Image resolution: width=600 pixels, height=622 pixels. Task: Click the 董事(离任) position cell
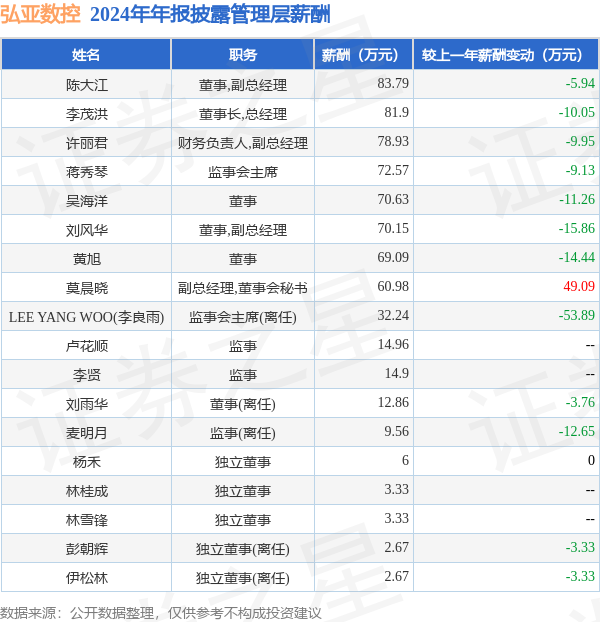pyautogui.click(x=243, y=404)
